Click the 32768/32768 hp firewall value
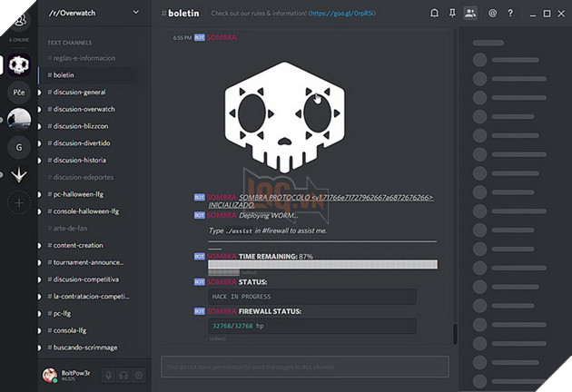The image size is (572, 392). coord(312,326)
